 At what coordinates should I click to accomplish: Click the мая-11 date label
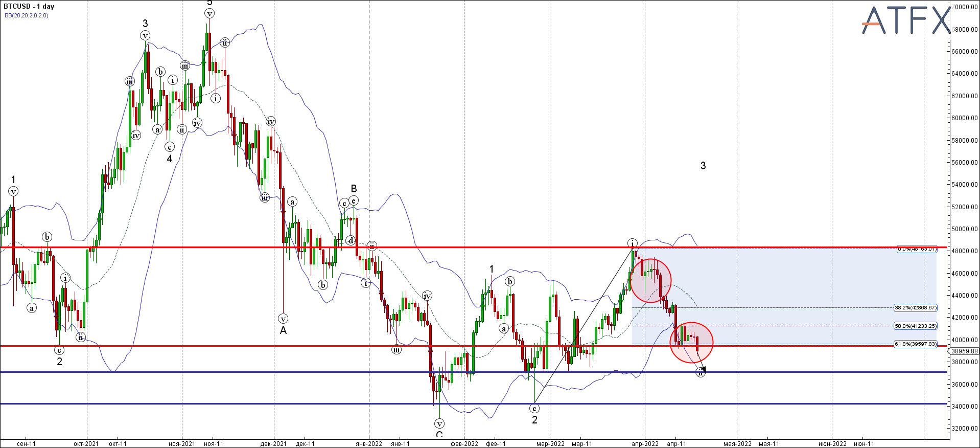(x=769, y=443)
